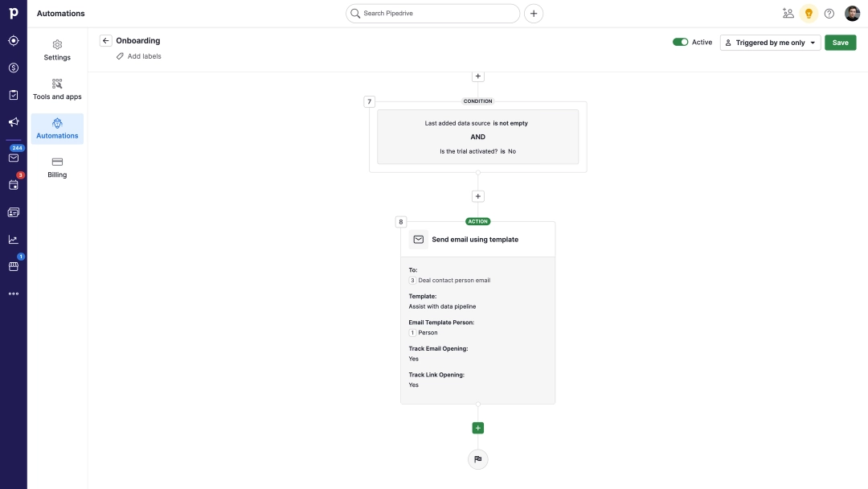Expand the more options ellipsis in sidebar
Screen dimensions: 868x489
point(14,294)
